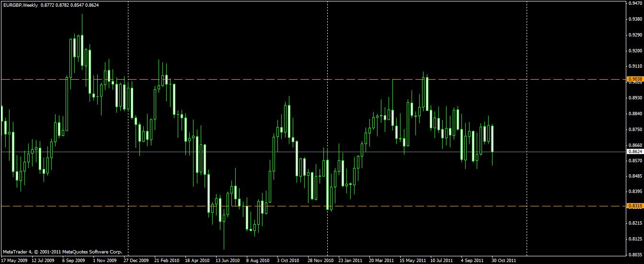Click the 0.8930 price scale label
The height and width of the screenshot is (264, 644).
pyautogui.click(x=635, y=98)
